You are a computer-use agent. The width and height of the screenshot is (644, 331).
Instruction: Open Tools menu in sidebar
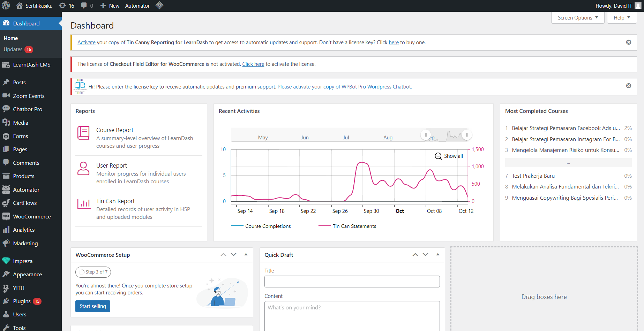19,328
